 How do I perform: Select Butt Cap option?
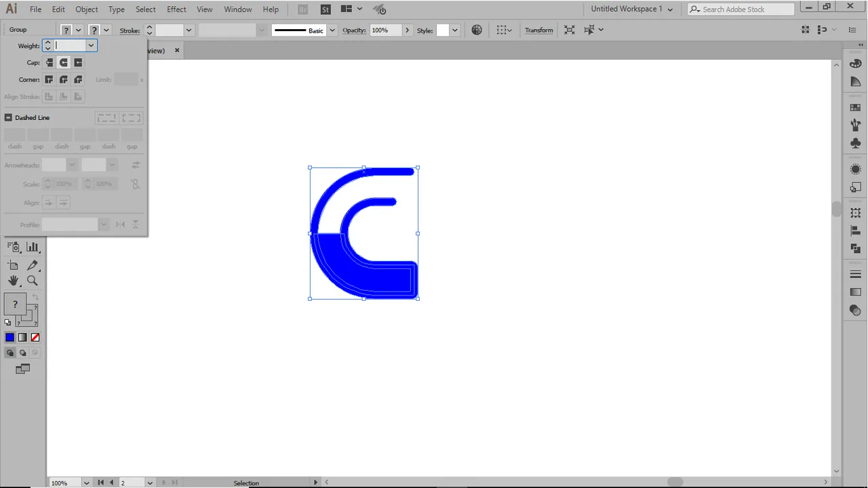pyautogui.click(x=49, y=62)
